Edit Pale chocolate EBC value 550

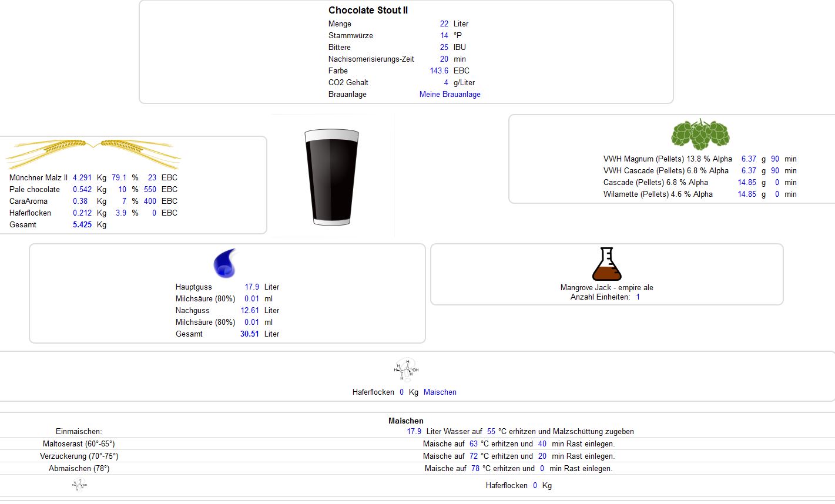(x=150, y=189)
